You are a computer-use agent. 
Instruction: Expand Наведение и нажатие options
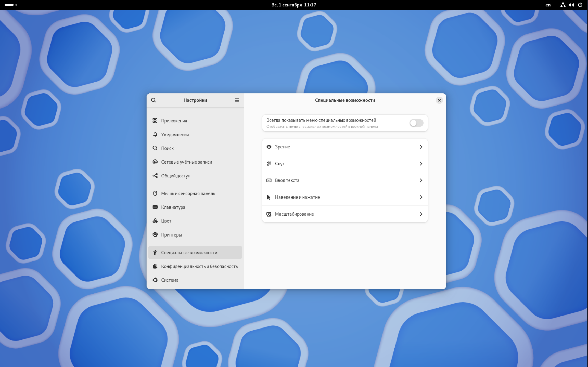coord(344,197)
